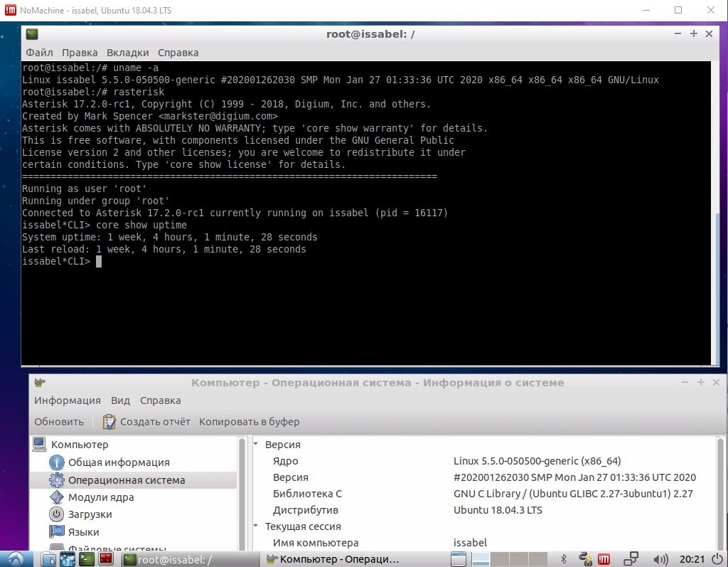Open the start menu in taskbar
728x567 pixels.
[x=16, y=559]
